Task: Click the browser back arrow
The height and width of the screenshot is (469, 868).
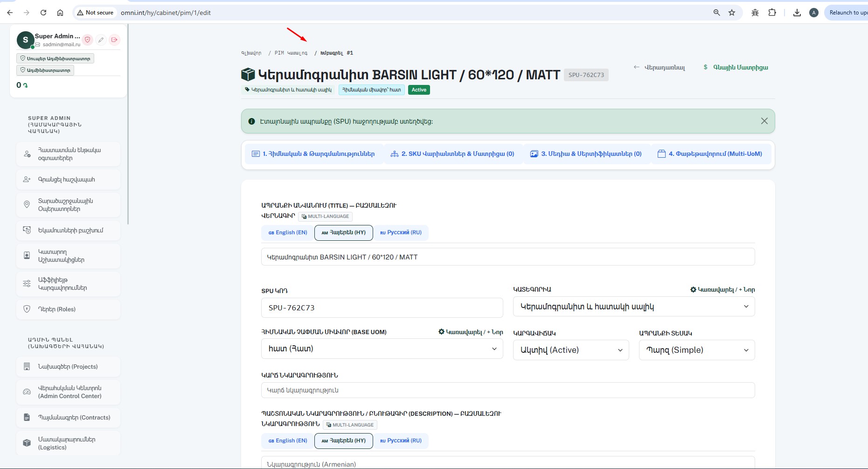Action: [10, 13]
